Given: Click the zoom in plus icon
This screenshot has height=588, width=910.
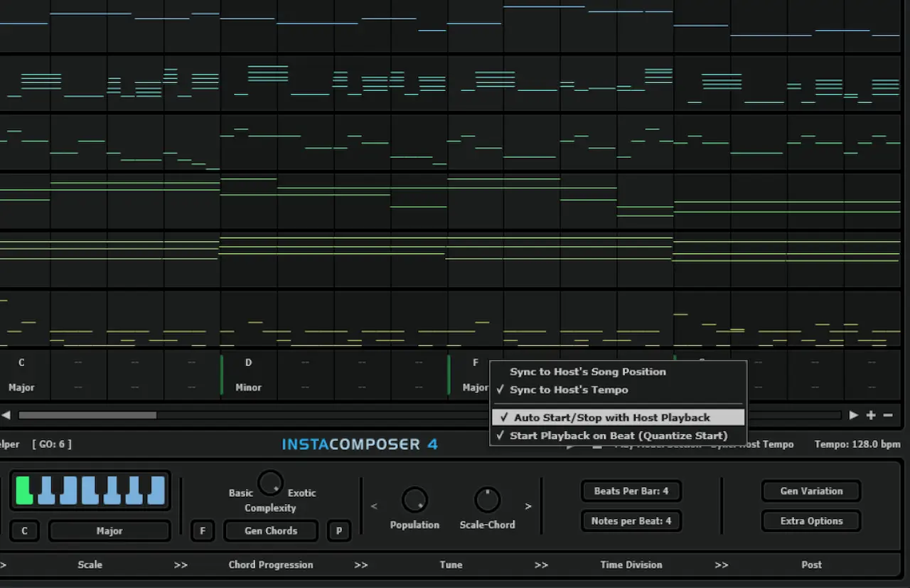Looking at the screenshot, I should [x=871, y=415].
